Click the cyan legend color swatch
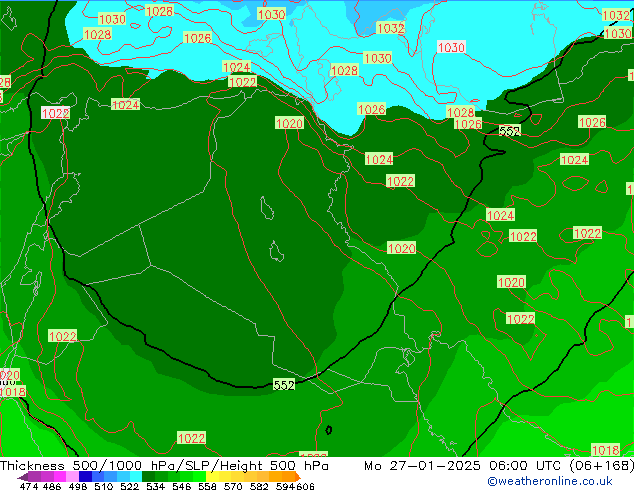 point(136,477)
